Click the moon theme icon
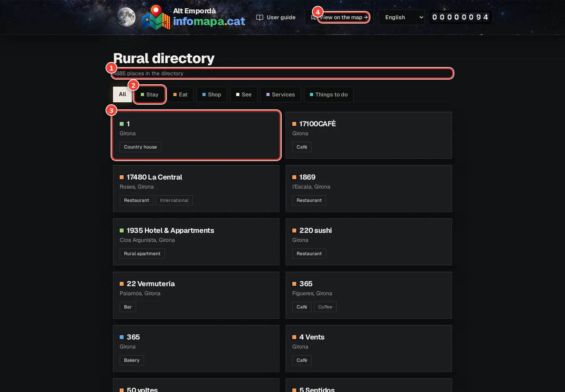 (x=126, y=17)
